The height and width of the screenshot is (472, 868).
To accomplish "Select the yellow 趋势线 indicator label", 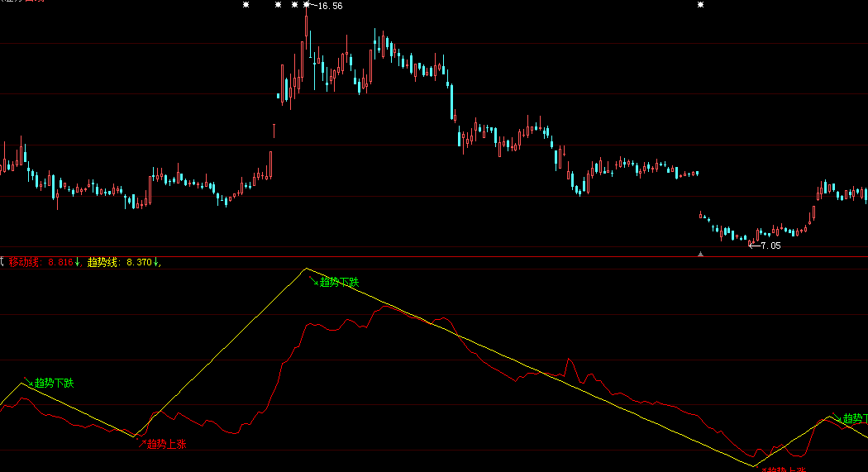I will 103,262.
